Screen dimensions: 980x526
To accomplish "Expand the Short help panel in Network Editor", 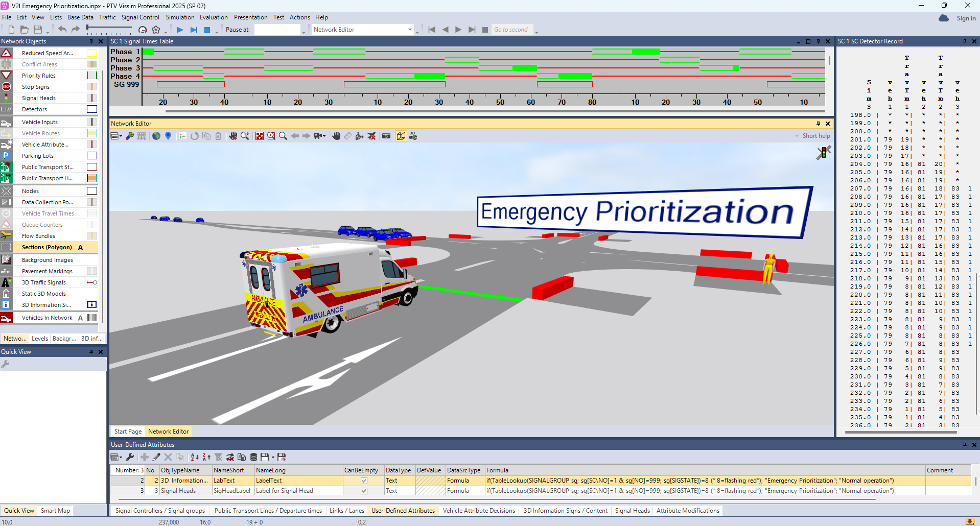I will point(796,136).
